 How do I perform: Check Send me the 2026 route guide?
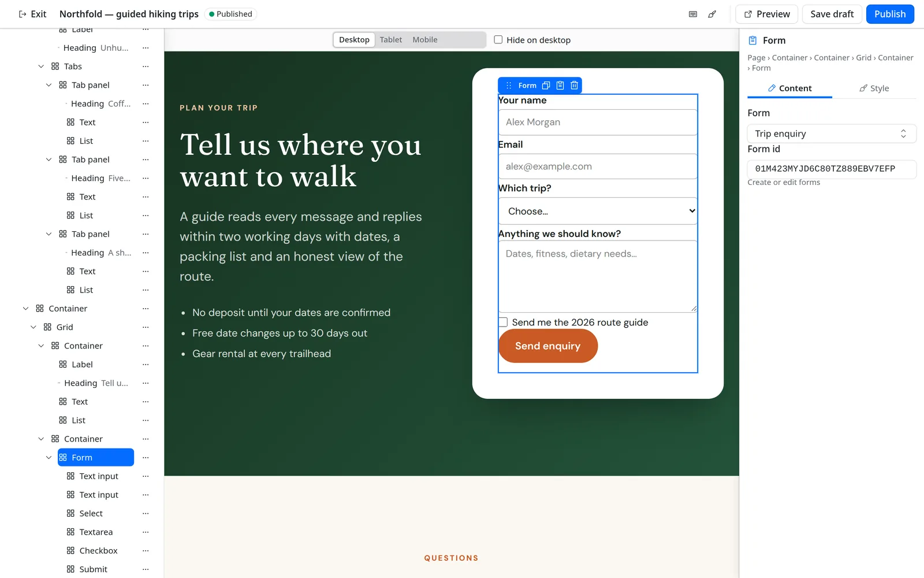pyautogui.click(x=503, y=322)
